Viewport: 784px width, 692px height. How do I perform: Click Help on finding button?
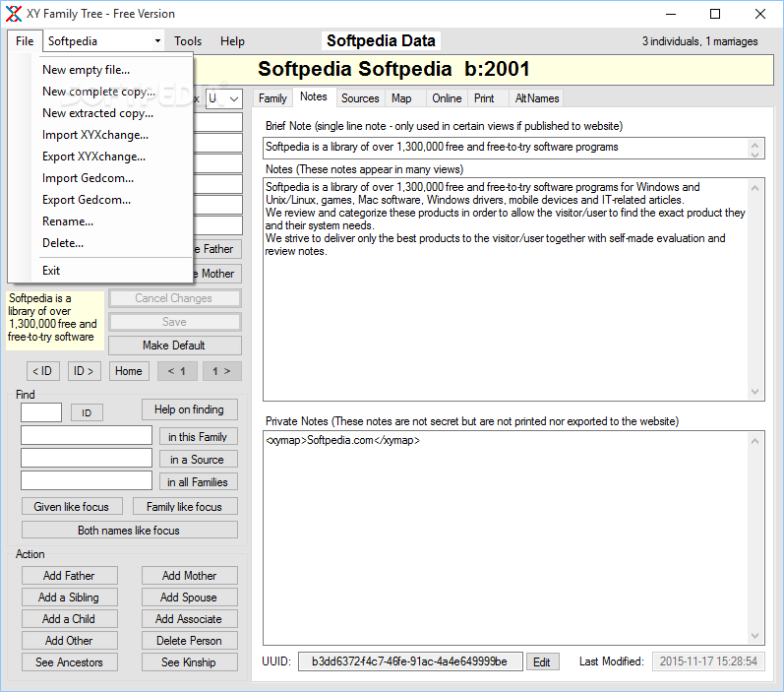coord(190,409)
